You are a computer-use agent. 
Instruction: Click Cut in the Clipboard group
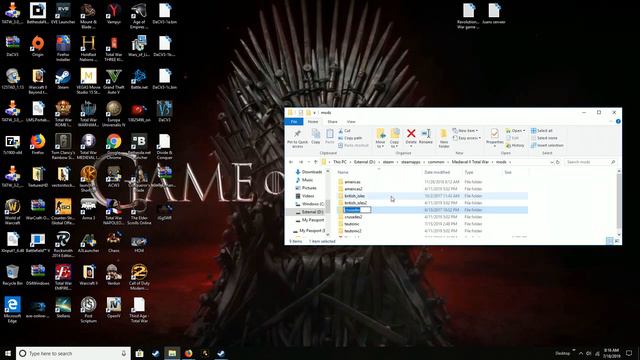tap(344, 131)
